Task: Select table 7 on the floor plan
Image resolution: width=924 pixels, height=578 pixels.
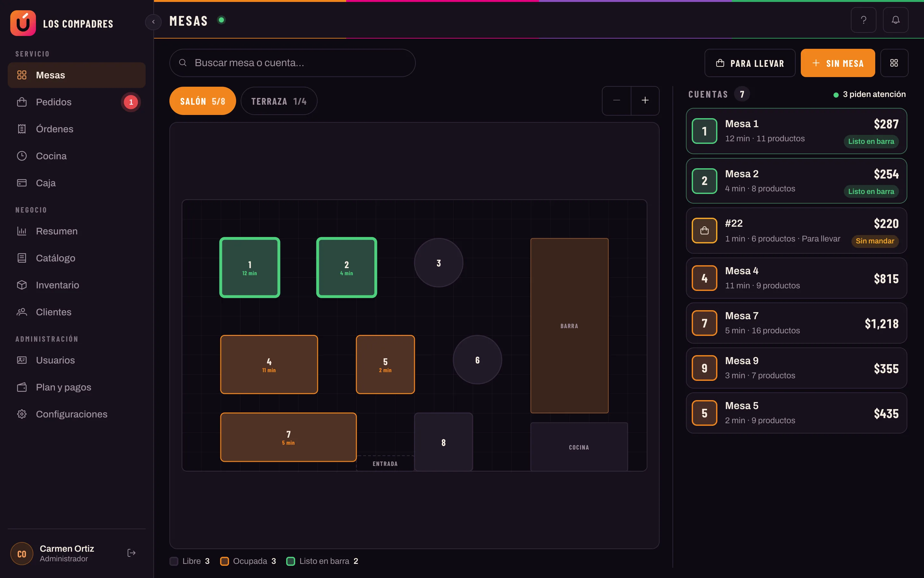Action: [289, 437]
